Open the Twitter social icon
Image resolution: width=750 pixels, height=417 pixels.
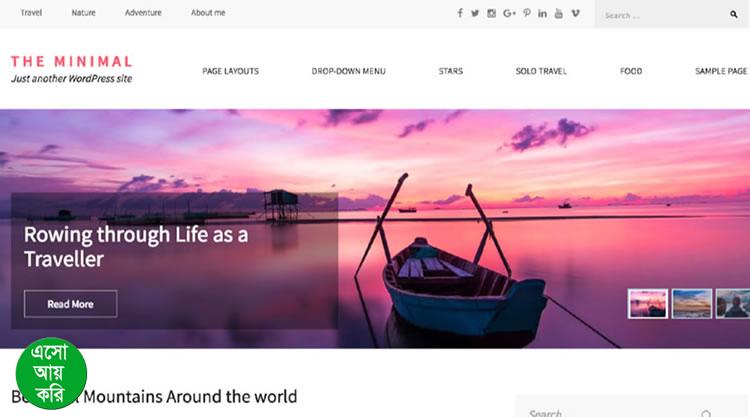point(475,13)
